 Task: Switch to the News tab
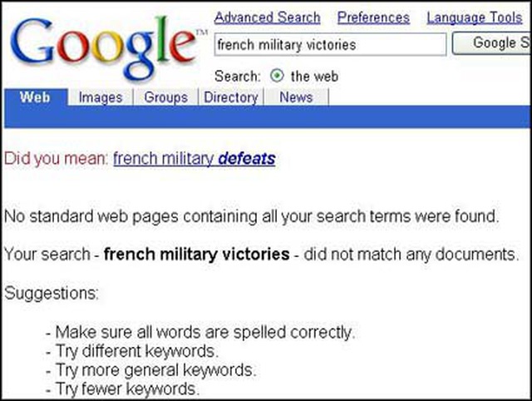[296, 97]
